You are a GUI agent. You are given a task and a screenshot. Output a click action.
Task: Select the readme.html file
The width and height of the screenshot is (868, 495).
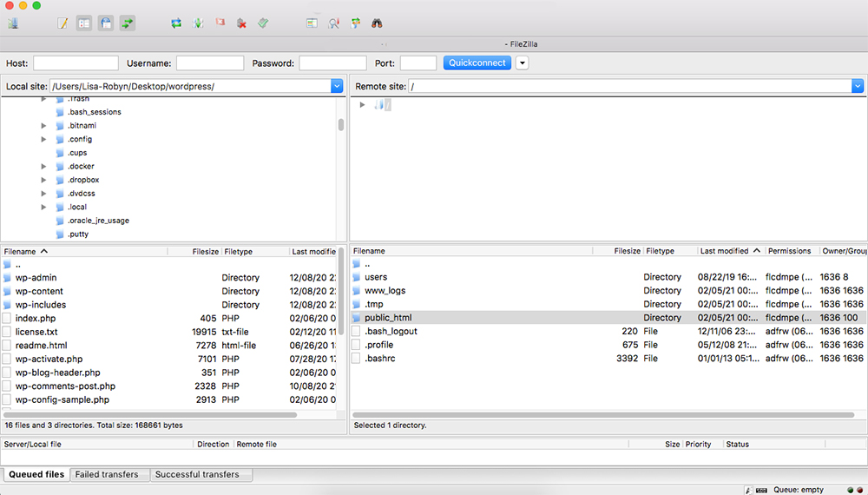pos(169,346)
